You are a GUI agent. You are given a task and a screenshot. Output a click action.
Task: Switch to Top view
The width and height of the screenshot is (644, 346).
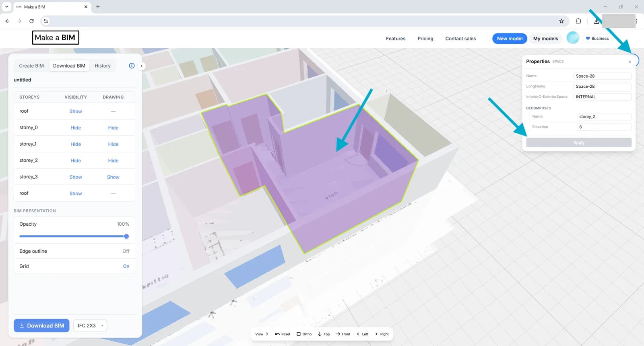[x=324, y=334]
